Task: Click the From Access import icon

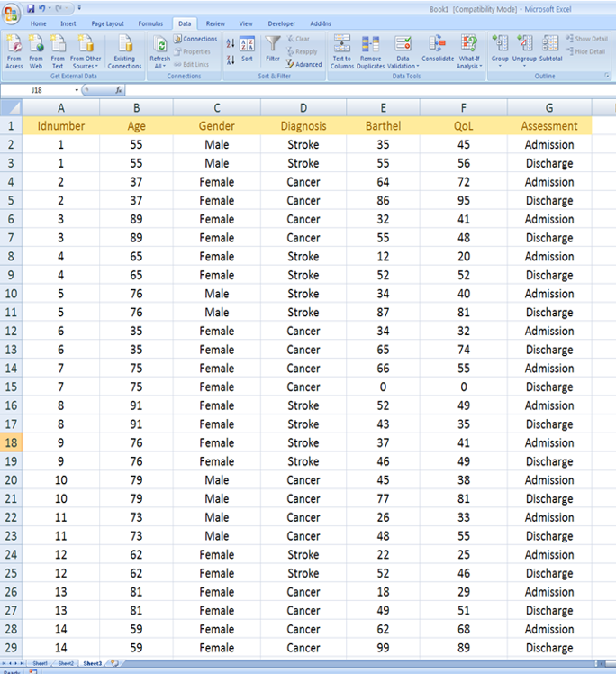Action: point(14,50)
